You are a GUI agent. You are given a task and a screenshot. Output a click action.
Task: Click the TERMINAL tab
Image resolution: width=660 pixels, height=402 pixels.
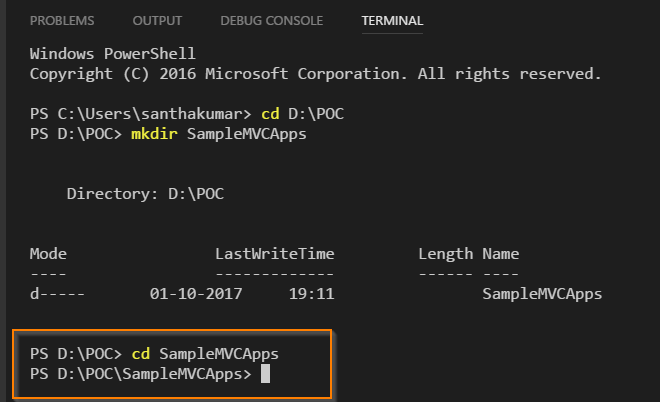[393, 21]
